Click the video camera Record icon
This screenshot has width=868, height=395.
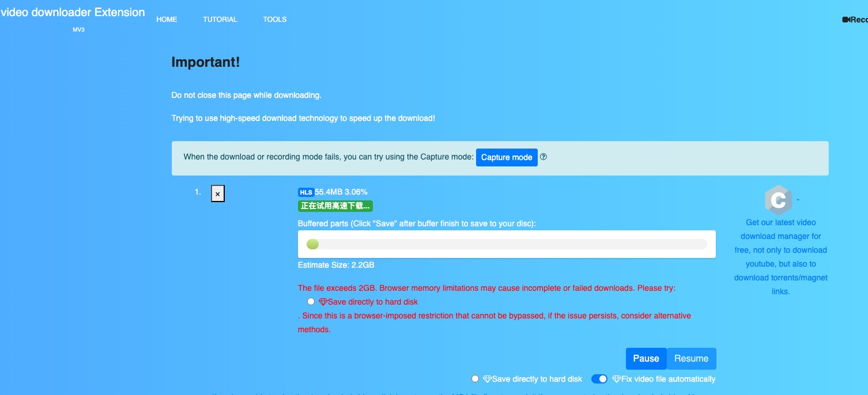(x=846, y=20)
